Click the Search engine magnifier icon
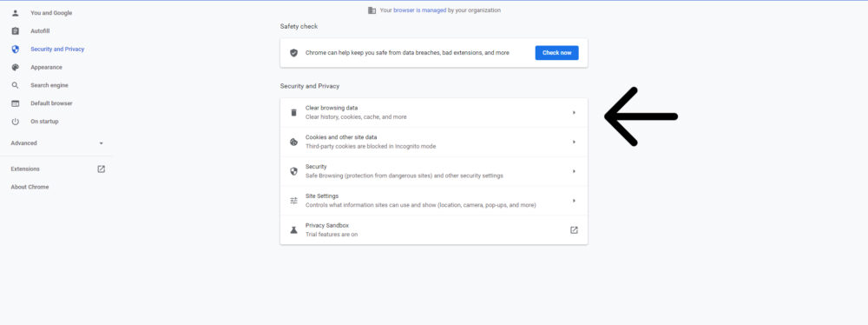This screenshot has height=325, width=868. pos(16,85)
